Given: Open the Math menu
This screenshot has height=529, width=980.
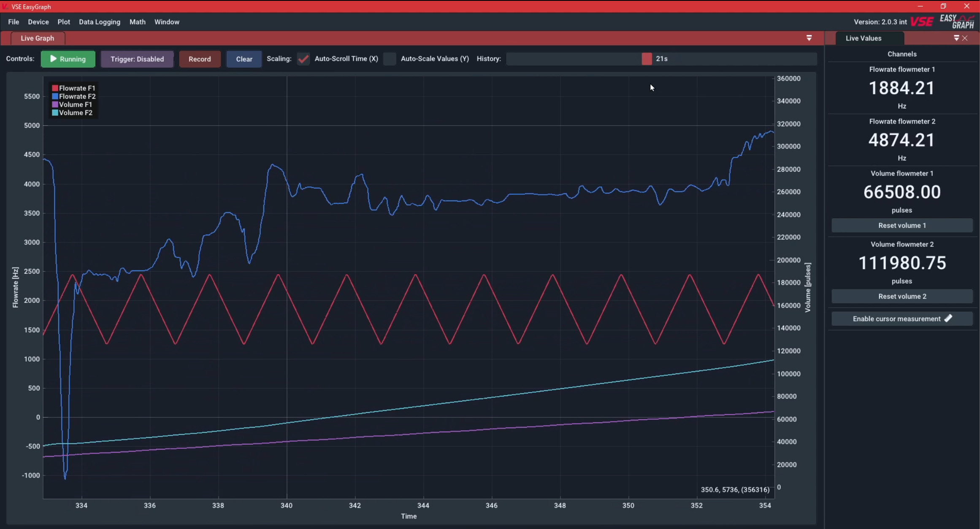Looking at the screenshot, I should coord(138,22).
